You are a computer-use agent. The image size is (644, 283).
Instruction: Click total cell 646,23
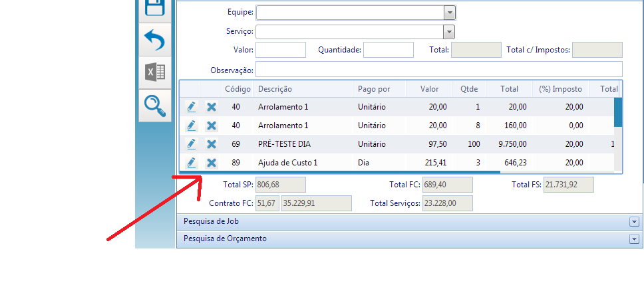point(516,163)
